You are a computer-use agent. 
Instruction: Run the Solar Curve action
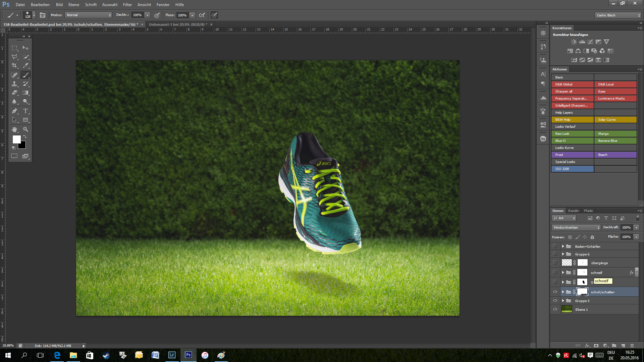[x=615, y=120]
